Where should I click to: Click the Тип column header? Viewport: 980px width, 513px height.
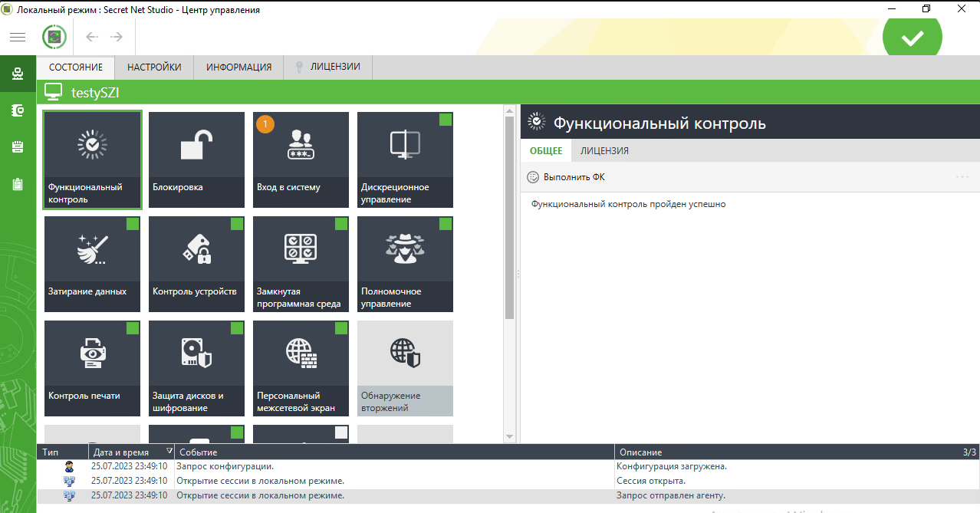point(63,452)
